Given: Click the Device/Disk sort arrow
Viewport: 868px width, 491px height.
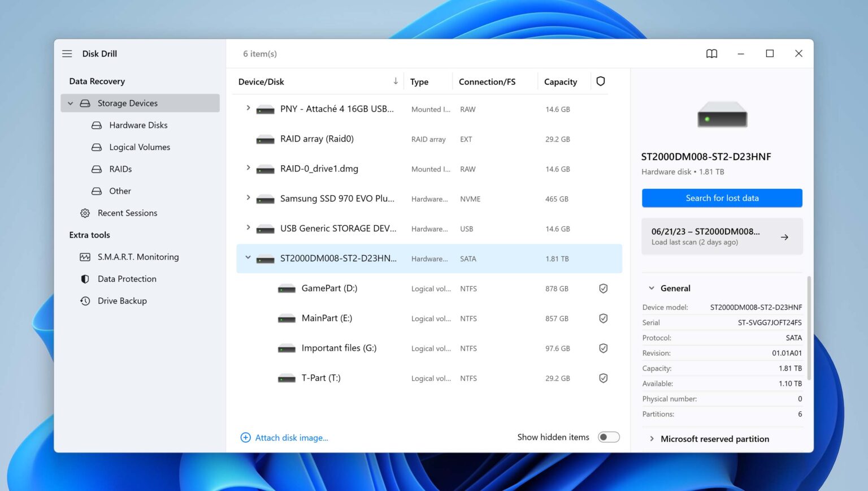Looking at the screenshot, I should 396,81.
